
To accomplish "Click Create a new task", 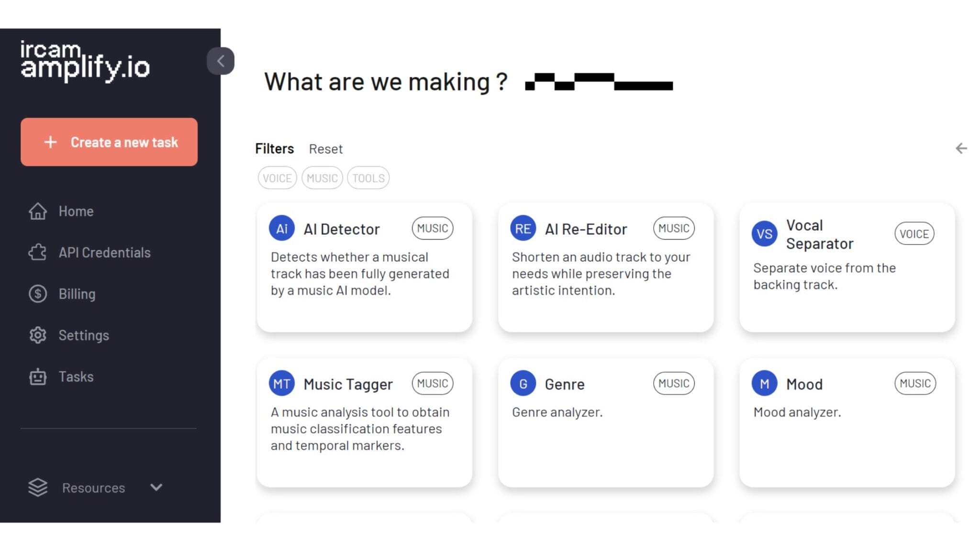I will click(x=109, y=142).
